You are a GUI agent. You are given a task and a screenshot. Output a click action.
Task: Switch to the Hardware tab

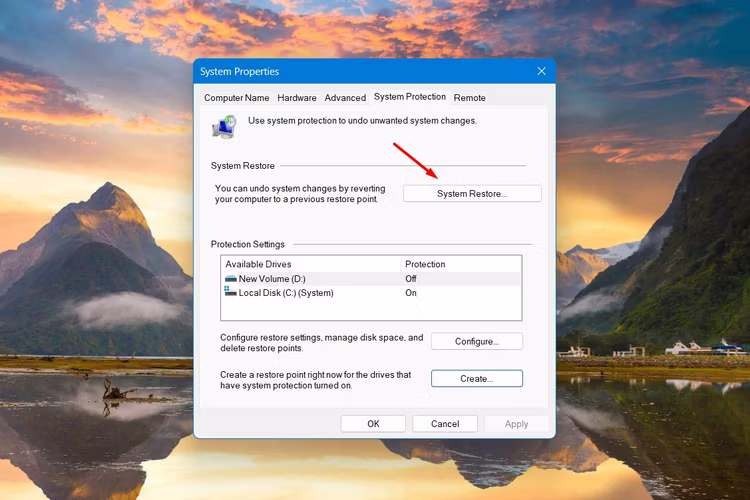click(x=297, y=98)
